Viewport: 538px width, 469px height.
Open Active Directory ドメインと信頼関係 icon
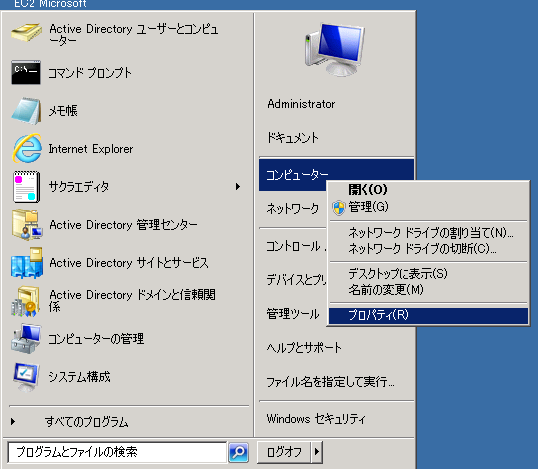pyautogui.click(x=25, y=301)
